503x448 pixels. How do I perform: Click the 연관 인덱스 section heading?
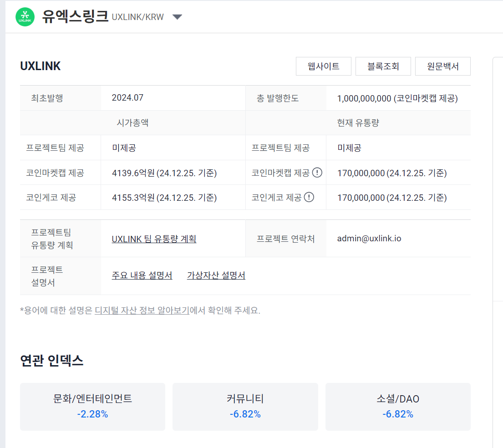click(x=51, y=361)
